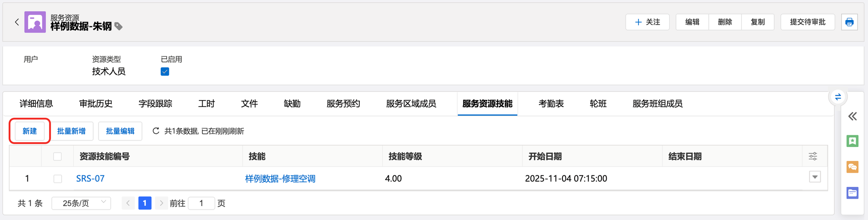This screenshot has height=220, width=868.
Task: Switch to the 服务预约 tab
Action: tap(343, 103)
